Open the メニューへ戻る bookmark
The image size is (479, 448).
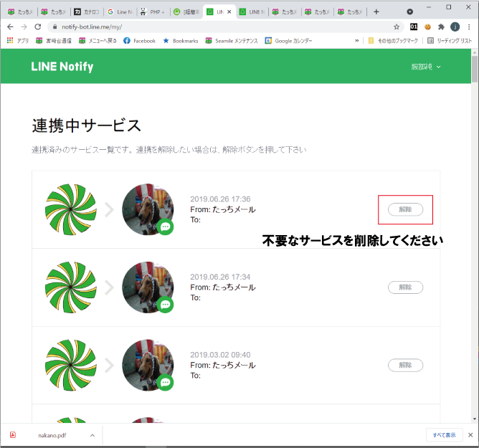[98, 41]
